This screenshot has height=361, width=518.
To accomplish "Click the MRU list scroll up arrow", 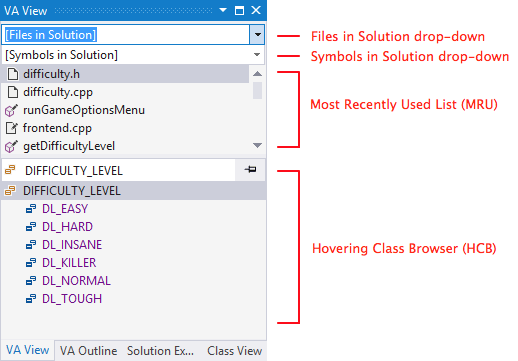I will pos(257,74).
